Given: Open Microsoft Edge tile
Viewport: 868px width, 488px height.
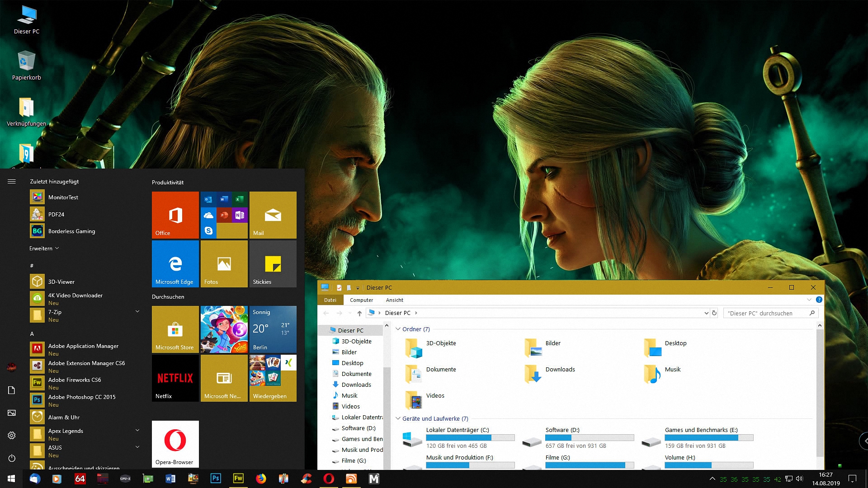Looking at the screenshot, I should click(175, 264).
